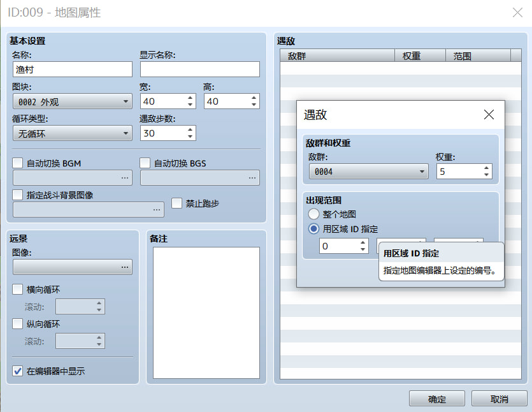Select 用区域 ID 指定 radio option
The width and height of the screenshot is (532, 412).
[x=313, y=228]
